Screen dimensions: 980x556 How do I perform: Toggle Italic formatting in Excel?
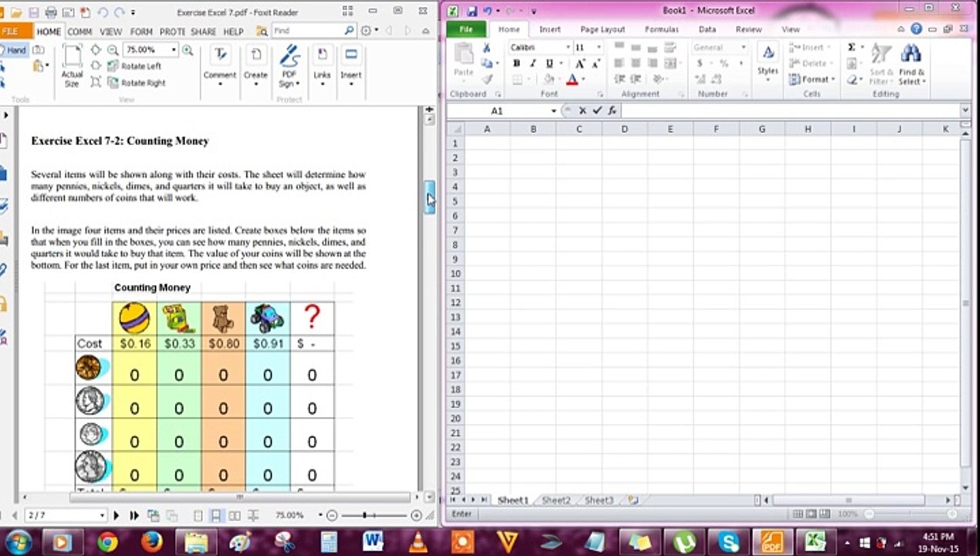tap(532, 63)
